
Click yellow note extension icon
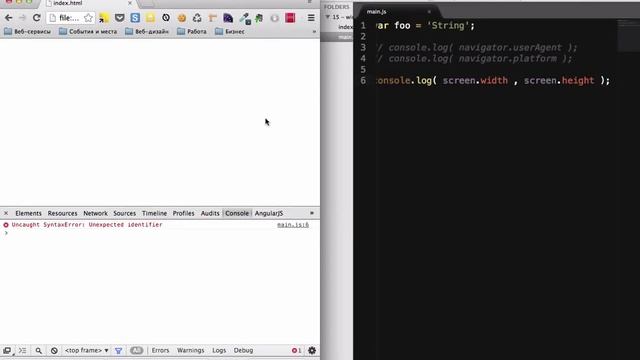151,18
